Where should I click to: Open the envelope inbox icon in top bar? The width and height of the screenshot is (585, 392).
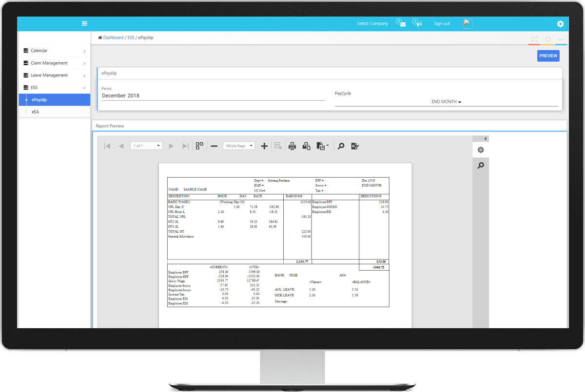pyautogui.click(x=401, y=23)
